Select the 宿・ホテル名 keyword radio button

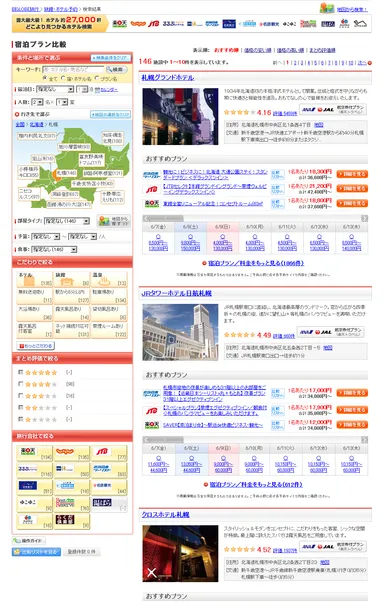63,78
